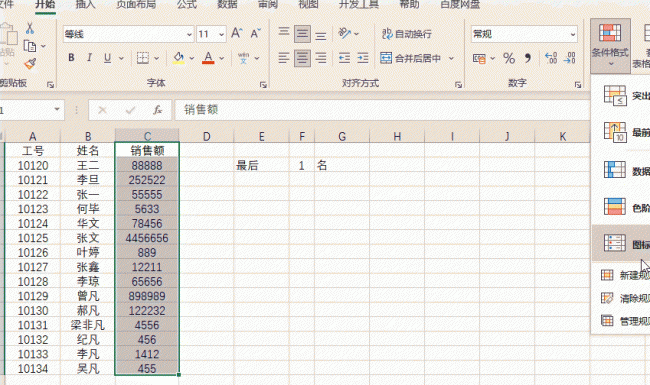Click the Increase Decimal icon

click(x=551, y=58)
